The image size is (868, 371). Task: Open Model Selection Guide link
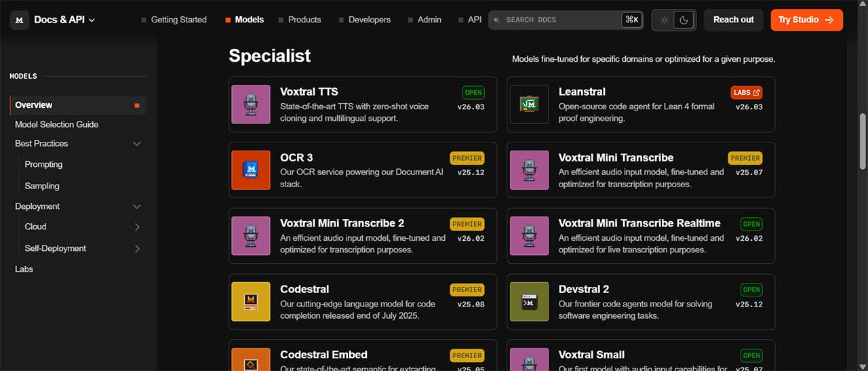click(57, 125)
